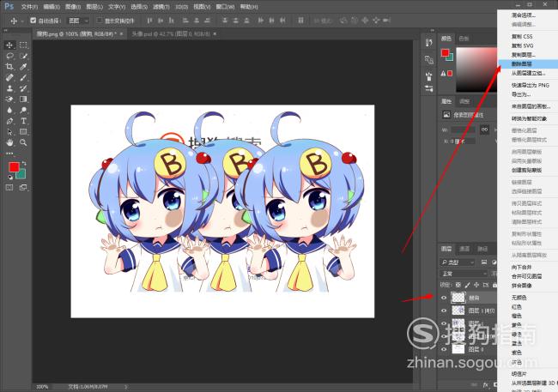Select the Eyedropper tool
The height and width of the screenshot is (392, 558).
pyautogui.click(x=23, y=67)
